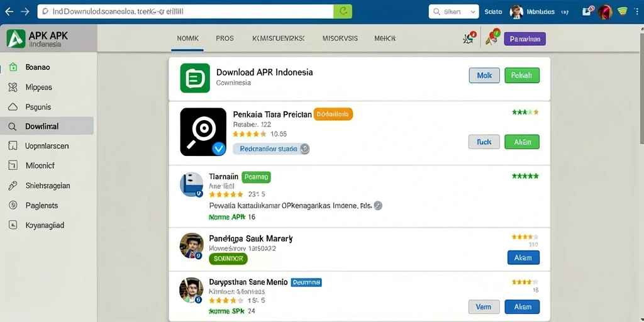
Task: Click the Darypsthan Sane Menio title
Action: tap(248, 282)
